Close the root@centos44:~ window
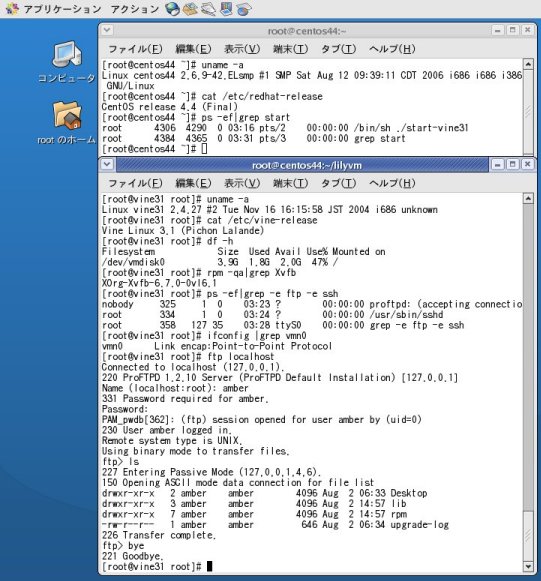 pyautogui.click(x=528, y=30)
